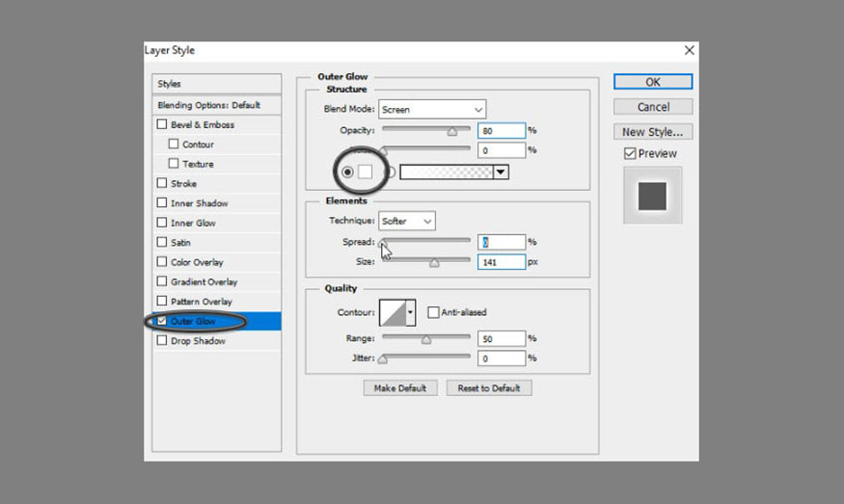Click the Contour curve thumbnail
The image size is (844, 504).
click(x=393, y=312)
